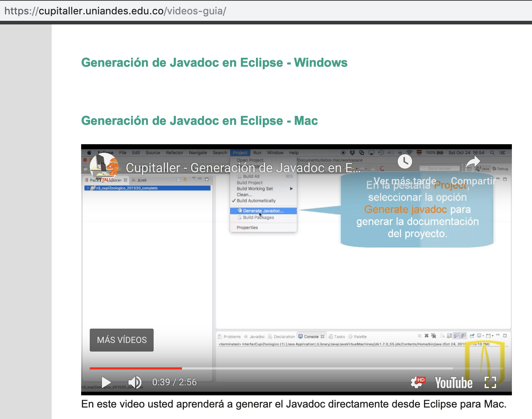Viewport: 532px width, 419px height.
Task: Focus the browser address bar URL
Action: 115,11
